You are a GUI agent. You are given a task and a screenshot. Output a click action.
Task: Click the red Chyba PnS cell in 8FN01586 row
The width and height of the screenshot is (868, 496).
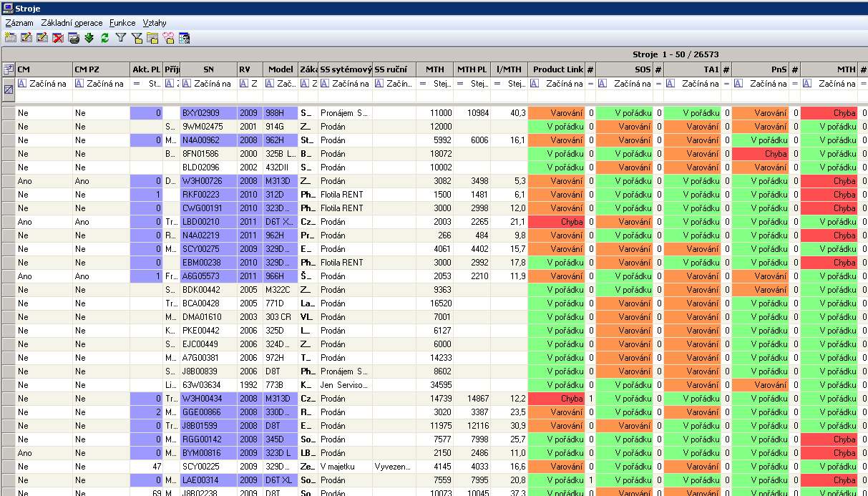coord(761,154)
